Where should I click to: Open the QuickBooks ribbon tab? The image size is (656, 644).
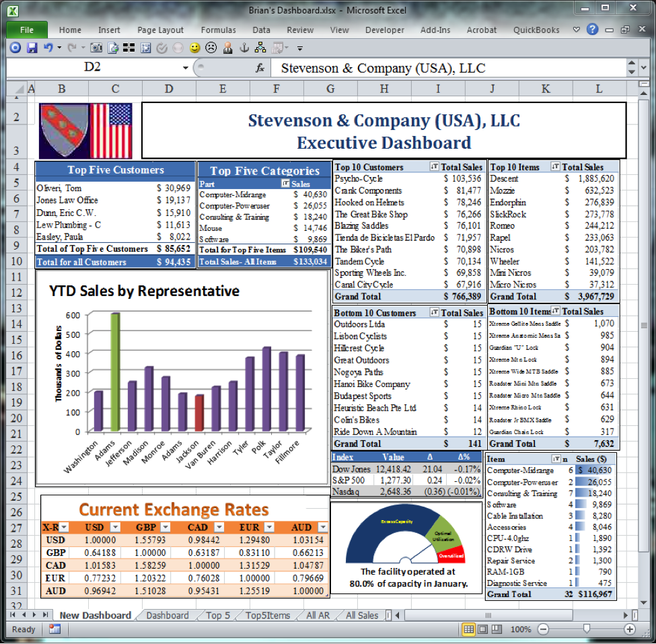(x=537, y=30)
